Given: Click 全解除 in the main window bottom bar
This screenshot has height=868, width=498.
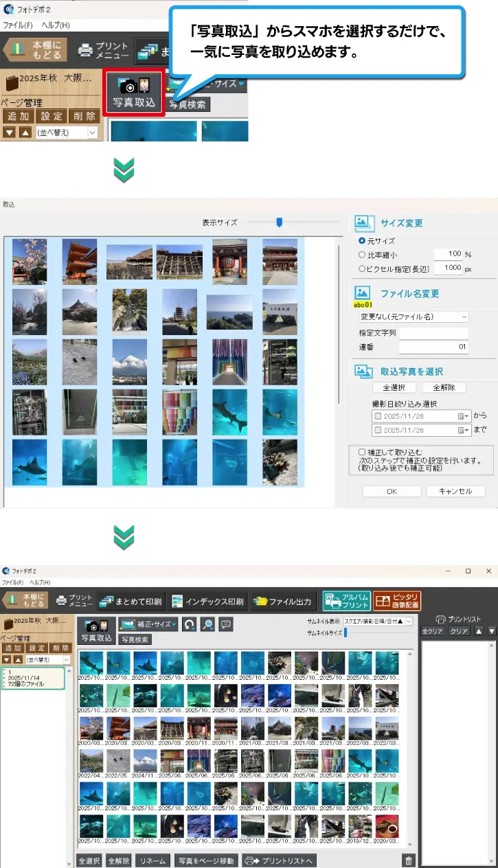Looking at the screenshot, I should coord(119,860).
